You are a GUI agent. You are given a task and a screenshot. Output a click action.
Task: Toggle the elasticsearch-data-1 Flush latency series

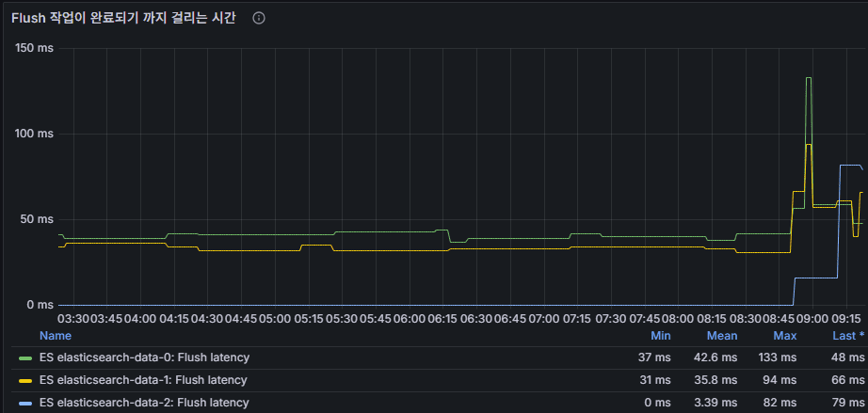pyautogui.click(x=143, y=381)
